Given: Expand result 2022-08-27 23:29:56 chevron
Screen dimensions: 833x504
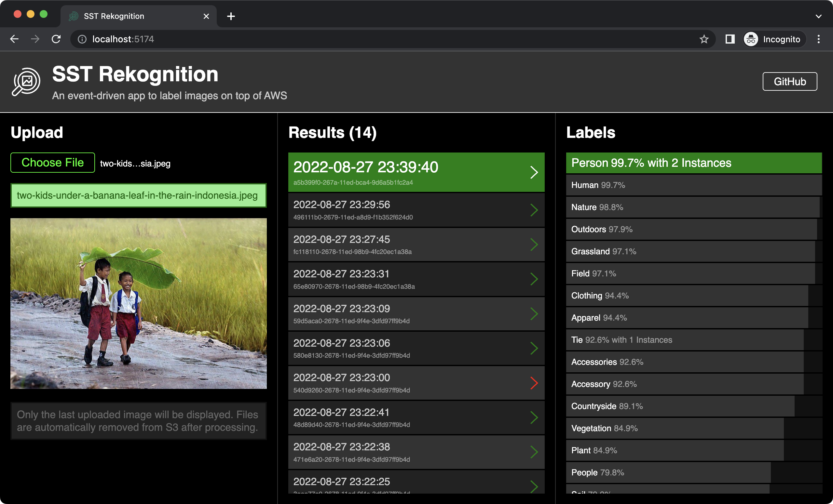Looking at the screenshot, I should 534,210.
